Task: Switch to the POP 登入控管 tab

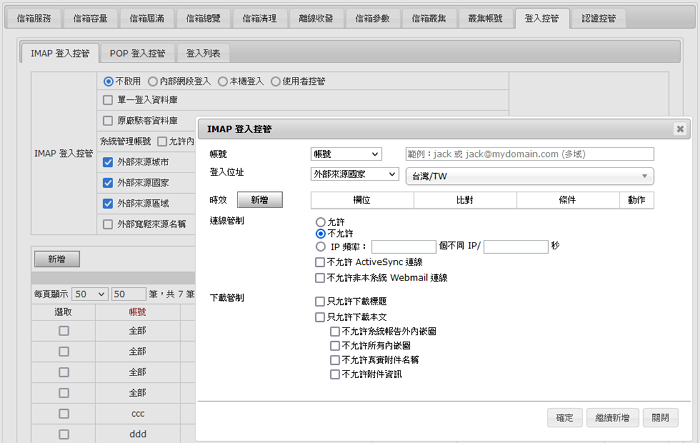Action: point(140,53)
